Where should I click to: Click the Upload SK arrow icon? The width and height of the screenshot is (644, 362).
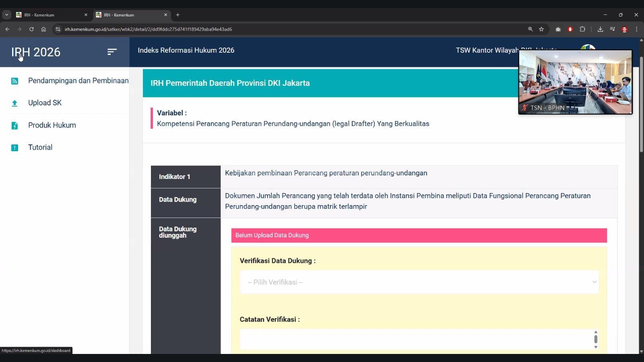tap(14, 103)
